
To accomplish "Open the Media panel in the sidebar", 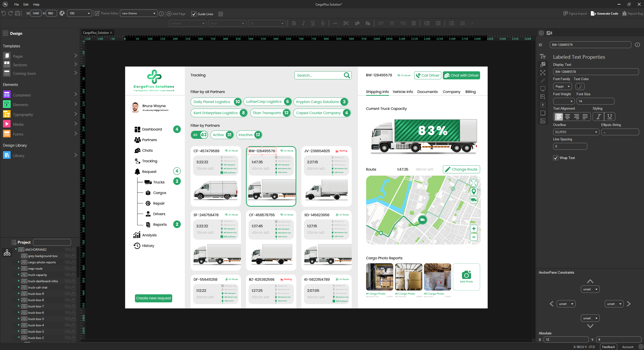I will pos(18,124).
